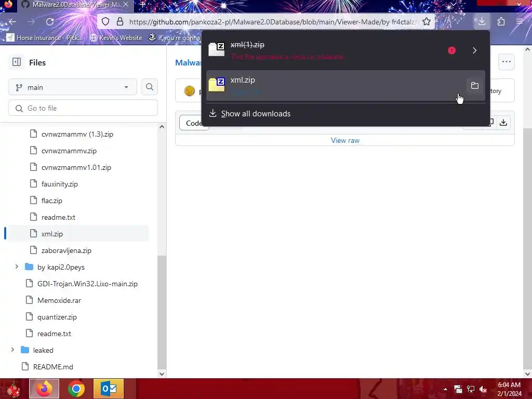
Task: Open the shield tracking protection icon
Action: coord(105,22)
